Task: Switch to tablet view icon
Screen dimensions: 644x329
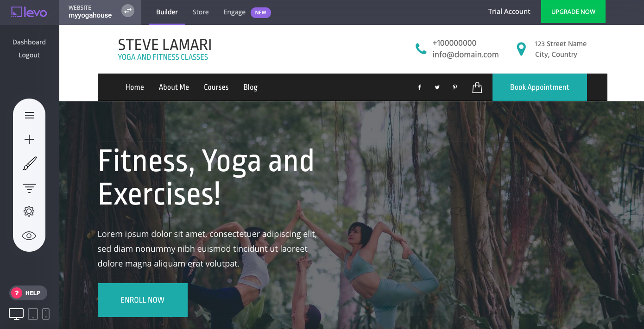Action: (x=33, y=314)
